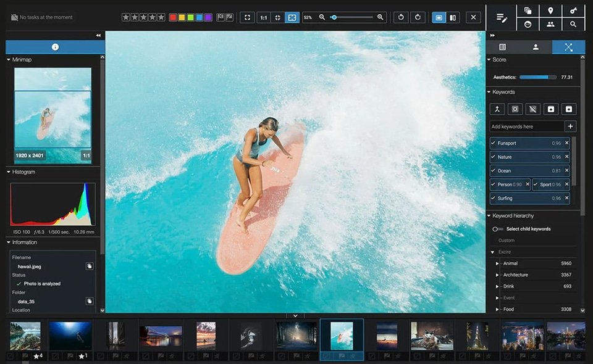This screenshot has height=364, width=593.
Task: Click the deselect all keywords icon
Action: 532,109
